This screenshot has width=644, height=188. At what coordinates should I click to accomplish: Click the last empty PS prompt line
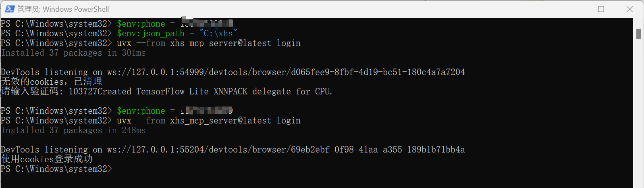[x=56, y=169]
